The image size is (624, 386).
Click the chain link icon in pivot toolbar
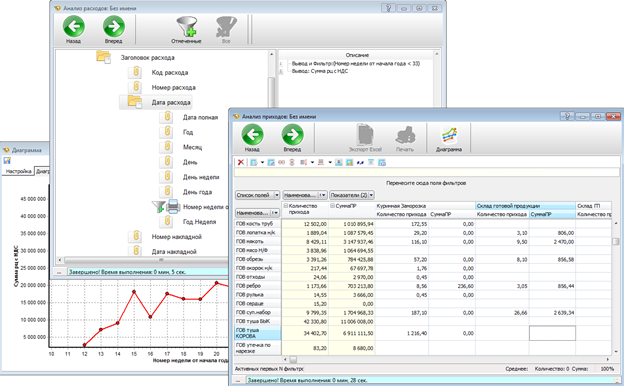[281, 162]
